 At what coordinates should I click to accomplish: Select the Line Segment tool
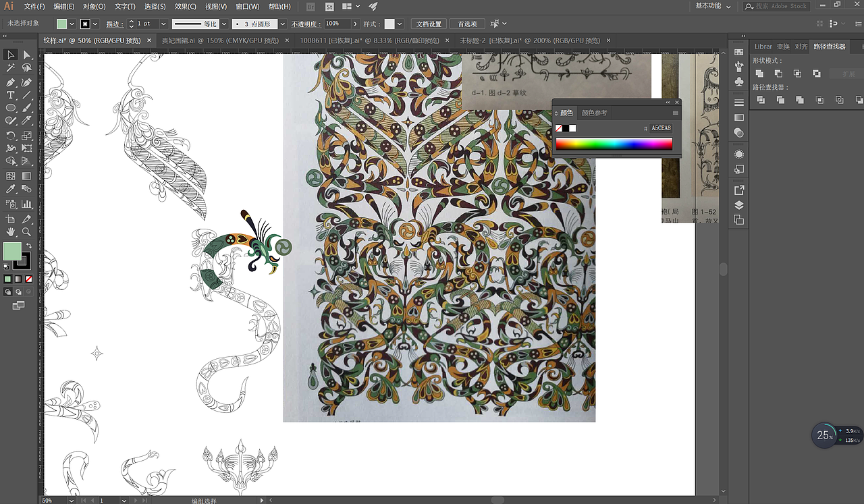(x=27, y=96)
